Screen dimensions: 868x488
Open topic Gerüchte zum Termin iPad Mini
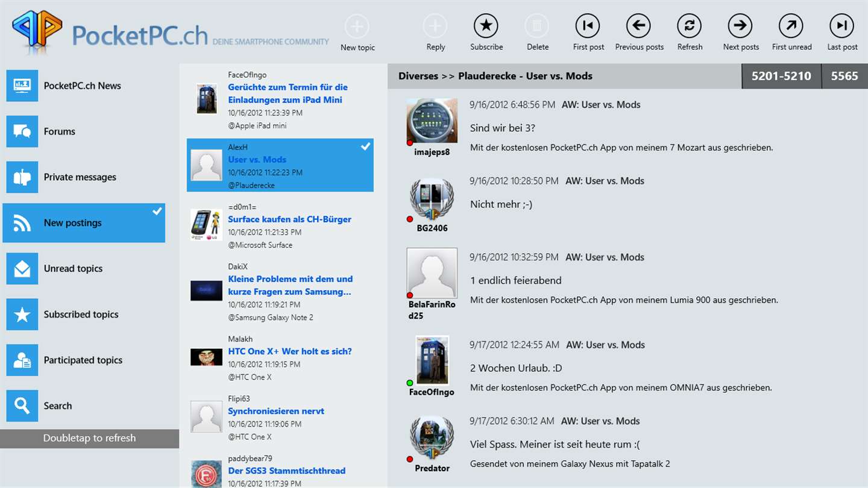point(288,93)
